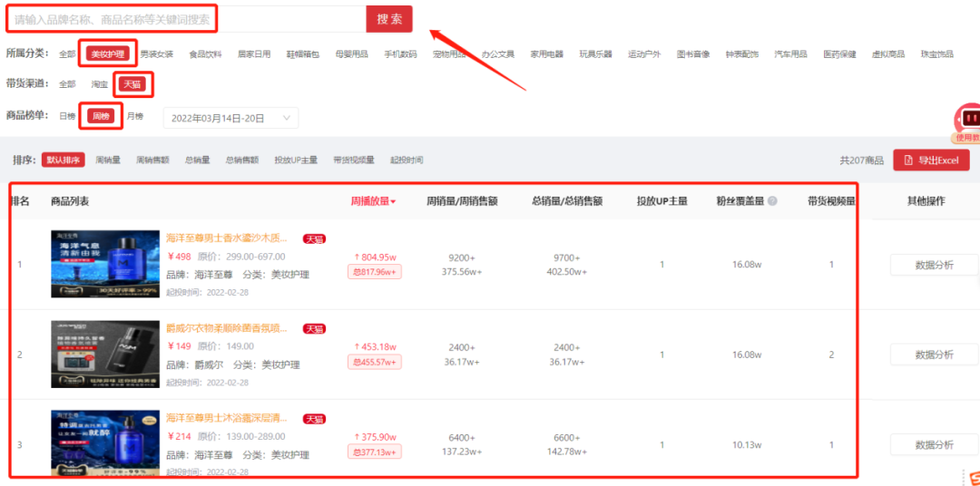980x486 pixels.
Task: Select 全部 in 所属分类 row
Action: click(x=67, y=54)
